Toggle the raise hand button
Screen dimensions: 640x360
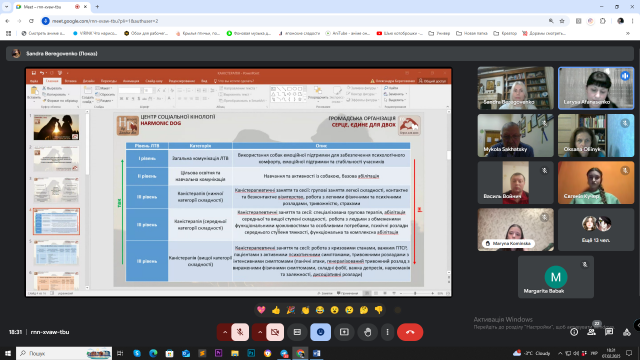[368, 332]
